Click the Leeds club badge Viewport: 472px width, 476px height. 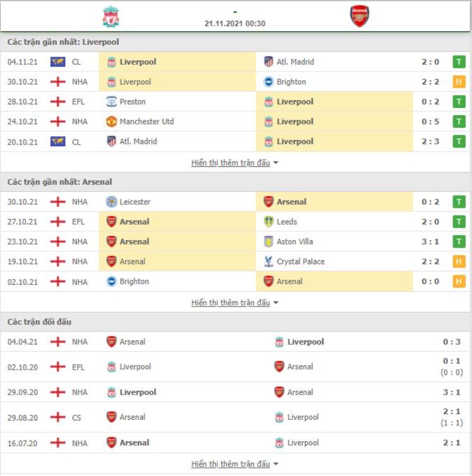(268, 222)
